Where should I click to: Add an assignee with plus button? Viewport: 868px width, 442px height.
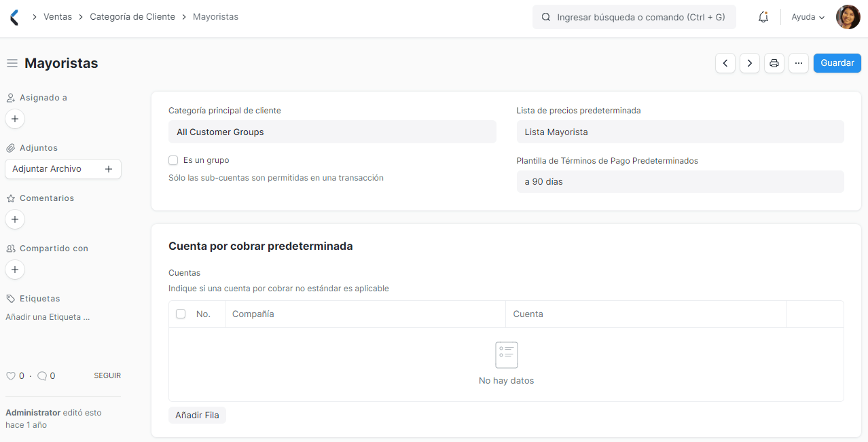pos(15,119)
